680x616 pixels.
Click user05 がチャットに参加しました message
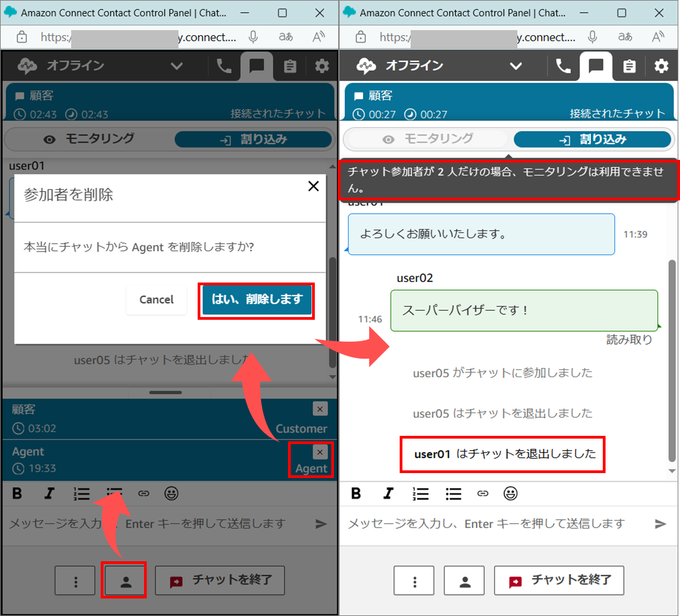503,373
